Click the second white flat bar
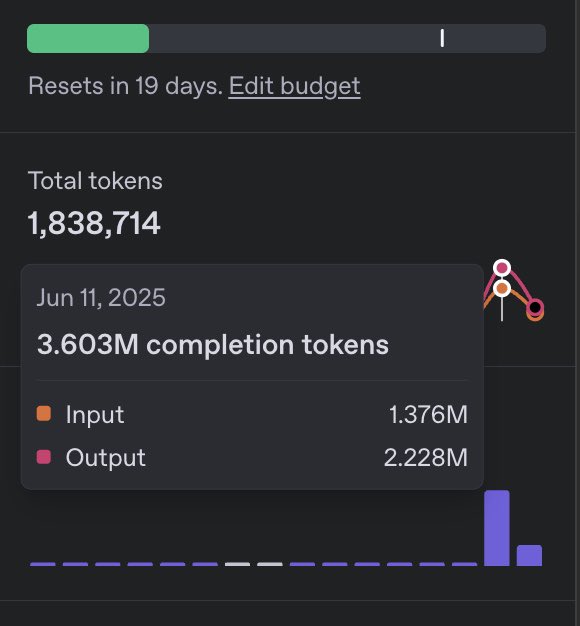 click(270, 564)
